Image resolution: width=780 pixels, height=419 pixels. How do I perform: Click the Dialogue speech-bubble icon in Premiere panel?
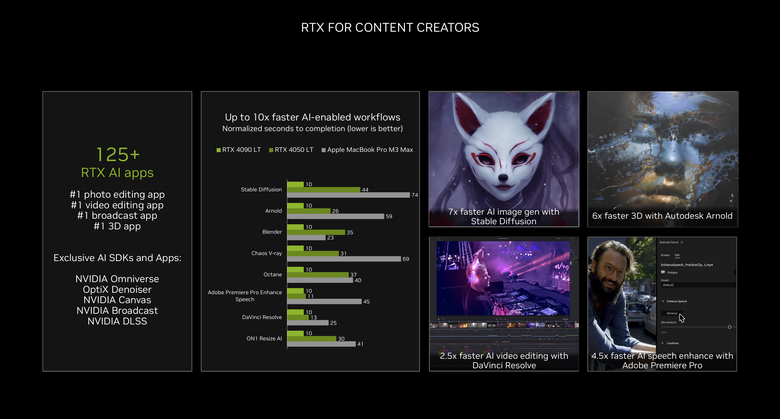click(663, 272)
